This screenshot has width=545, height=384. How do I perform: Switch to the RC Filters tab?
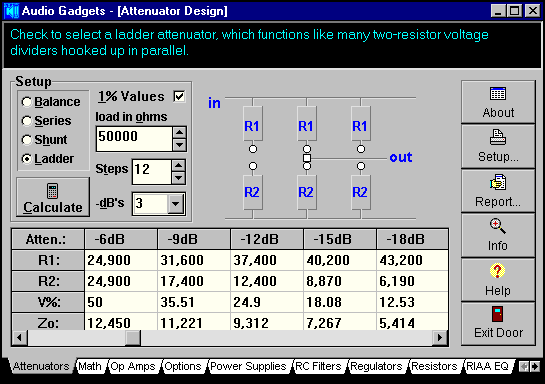point(318,366)
